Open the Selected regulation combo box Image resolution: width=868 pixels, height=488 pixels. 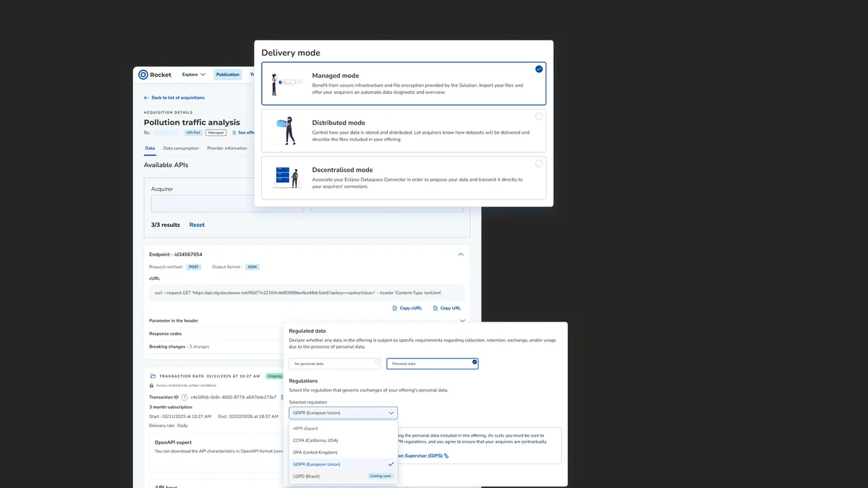(x=343, y=413)
